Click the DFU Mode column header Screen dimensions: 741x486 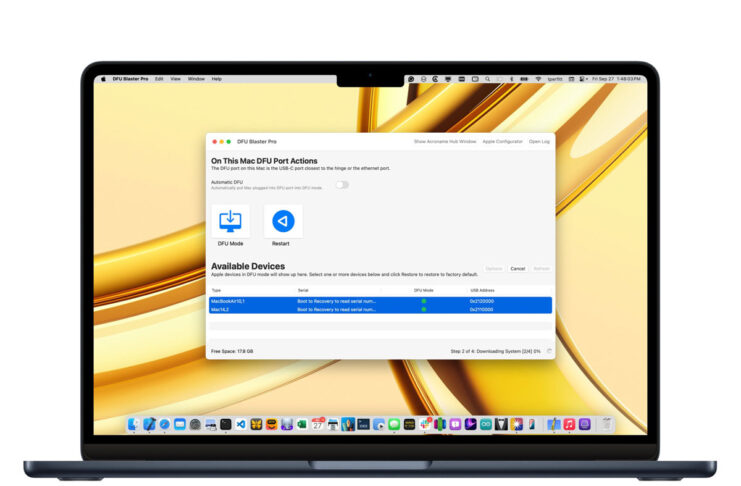tap(423, 290)
